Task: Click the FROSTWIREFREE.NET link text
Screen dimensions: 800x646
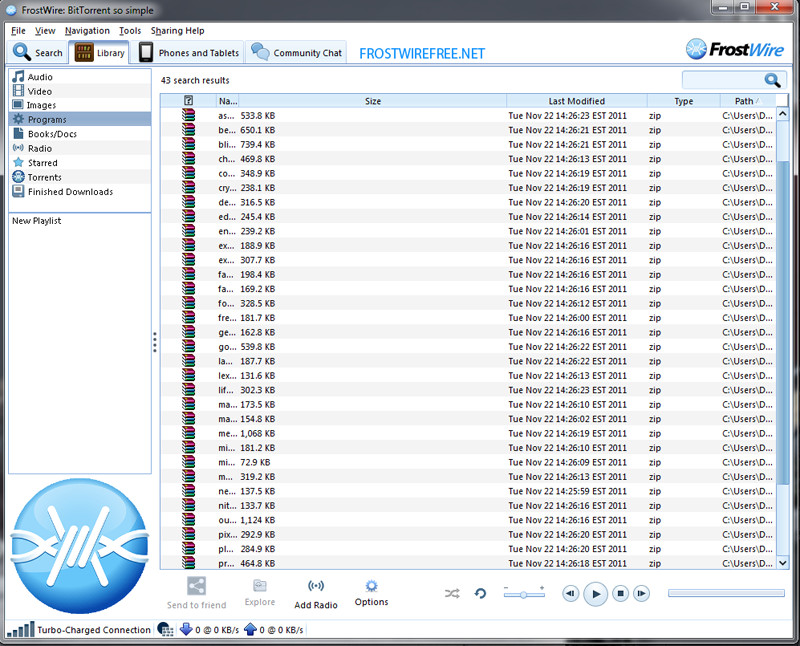Action: [422, 54]
